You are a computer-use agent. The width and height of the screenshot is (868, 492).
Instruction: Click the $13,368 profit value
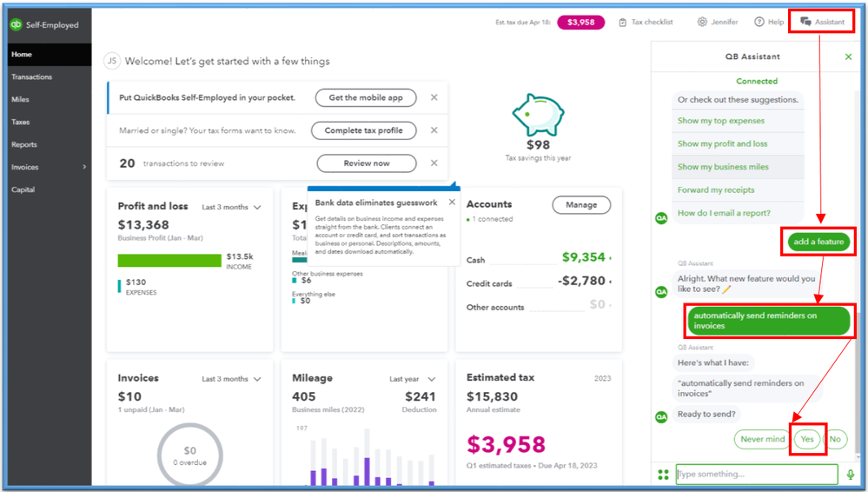click(143, 225)
